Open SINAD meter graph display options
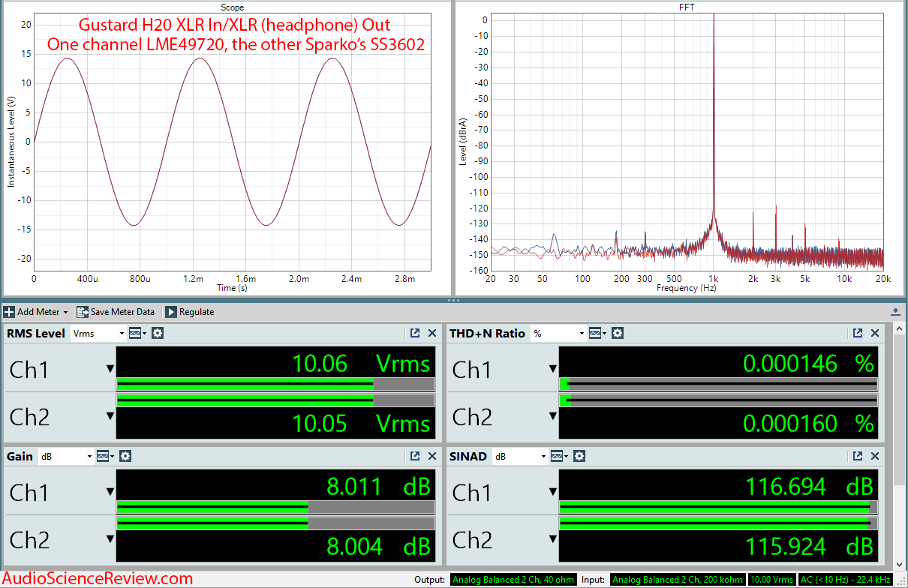This screenshot has width=908, height=588. pos(559,456)
